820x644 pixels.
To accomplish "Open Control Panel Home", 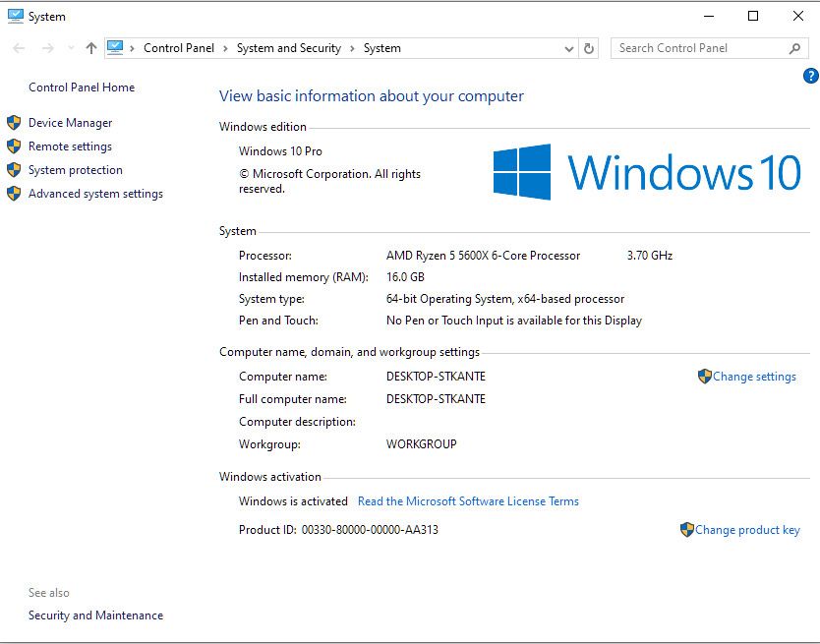I will coord(82,88).
